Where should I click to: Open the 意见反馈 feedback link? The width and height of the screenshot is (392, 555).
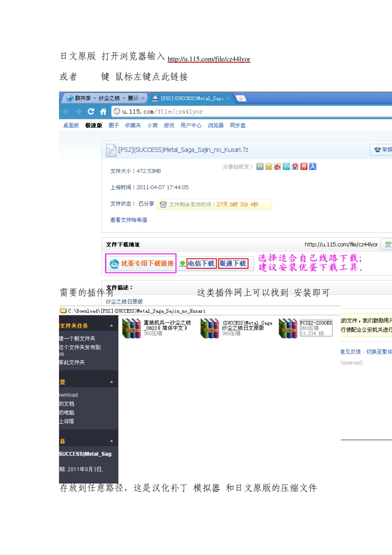(351, 352)
